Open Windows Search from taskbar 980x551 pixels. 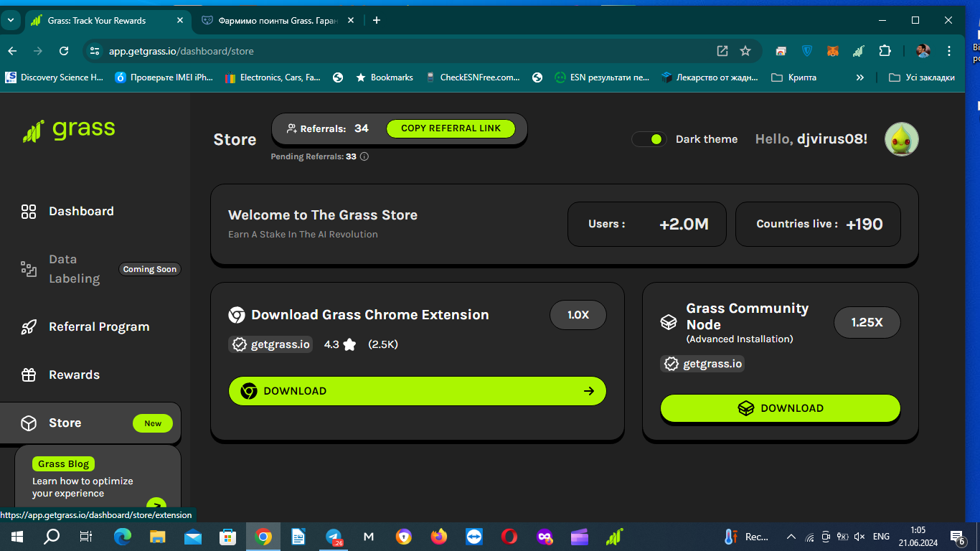52,537
